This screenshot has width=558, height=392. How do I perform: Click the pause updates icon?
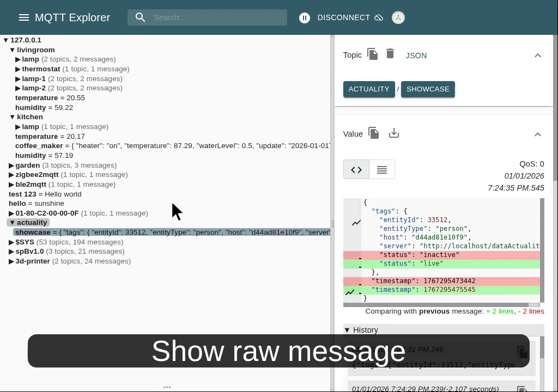[x=305, y=18]
